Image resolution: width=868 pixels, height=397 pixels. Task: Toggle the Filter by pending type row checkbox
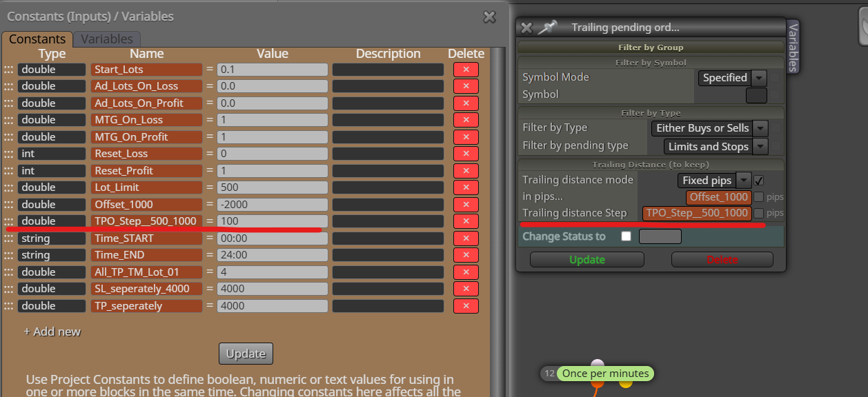(776, 146)
